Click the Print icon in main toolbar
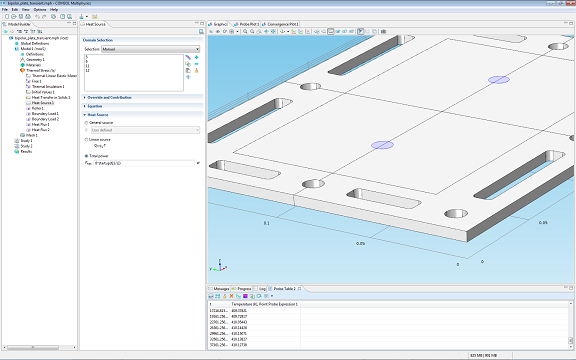 [x=28, y=17]
